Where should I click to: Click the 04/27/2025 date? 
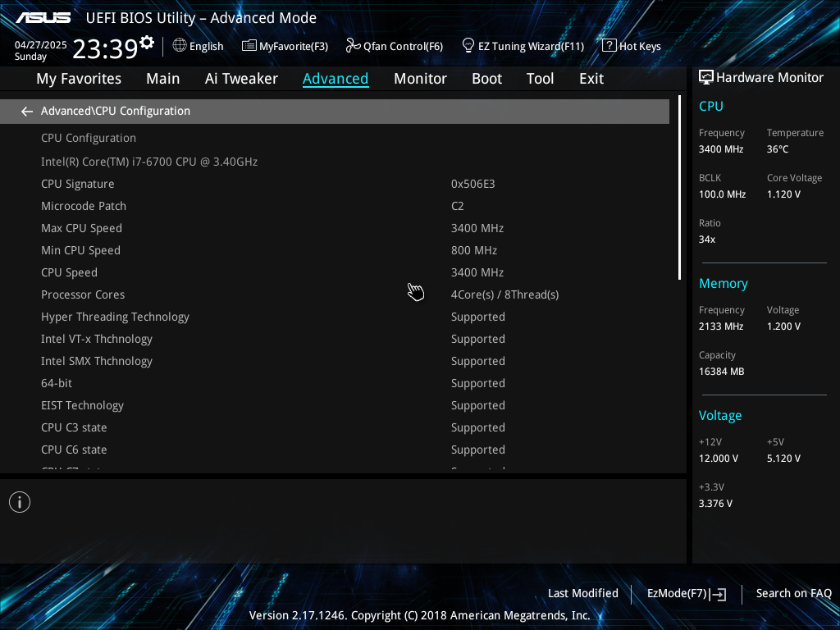[x=41, y=45]
